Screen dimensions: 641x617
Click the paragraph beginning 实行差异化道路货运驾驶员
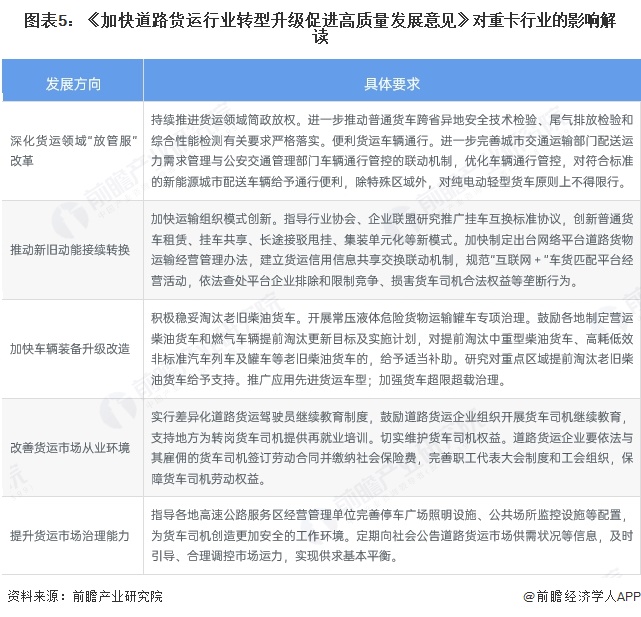[392, 447]
